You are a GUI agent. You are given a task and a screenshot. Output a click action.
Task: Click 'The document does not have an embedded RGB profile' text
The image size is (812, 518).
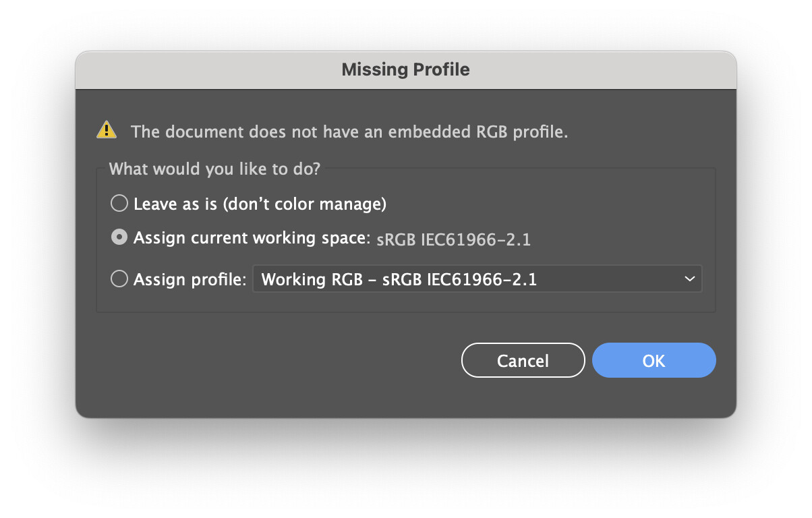[x=349, y=132]
